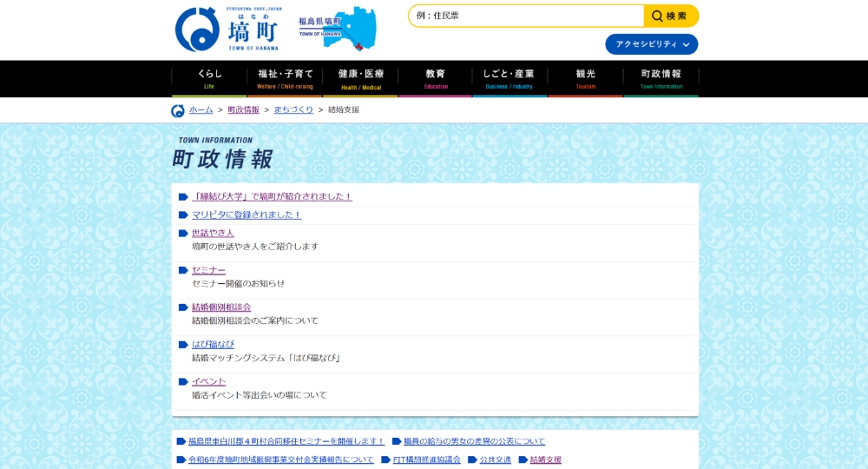Open the FIT構想推進協議会 link
The image size is (868, 469).
tap(426, 460)
